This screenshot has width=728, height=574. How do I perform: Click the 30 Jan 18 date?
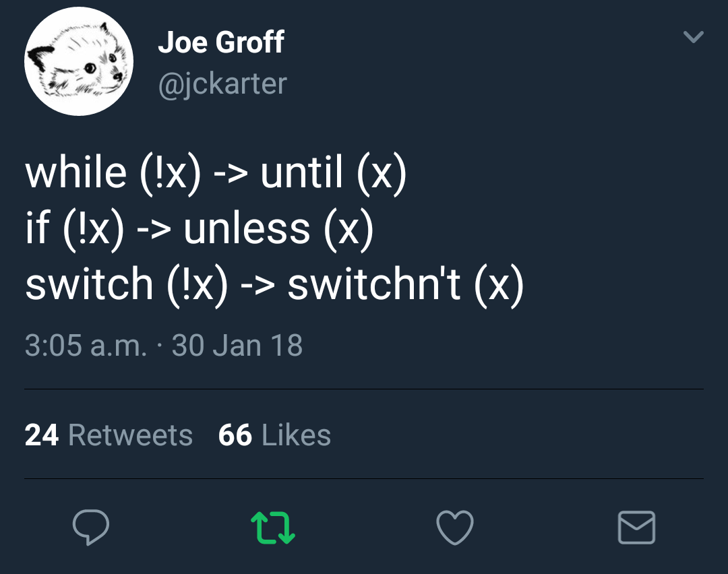237,346
